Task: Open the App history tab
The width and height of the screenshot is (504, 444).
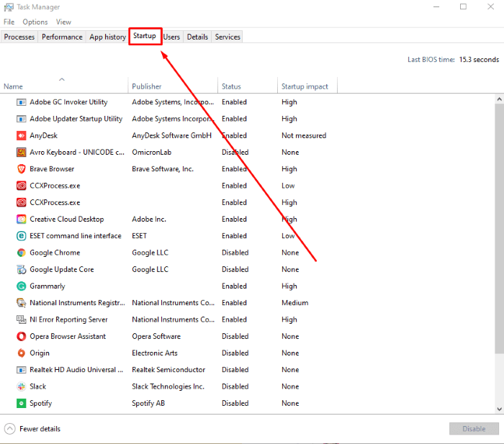Action: 108,37
